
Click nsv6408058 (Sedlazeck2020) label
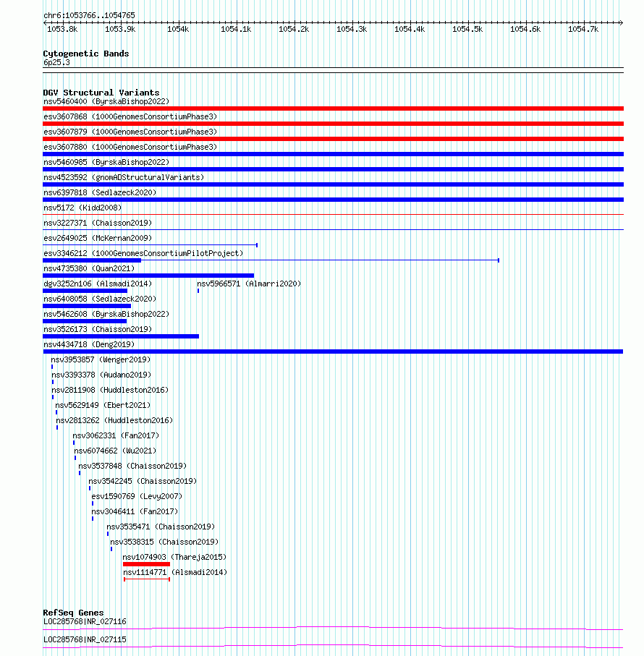[100, 299]
